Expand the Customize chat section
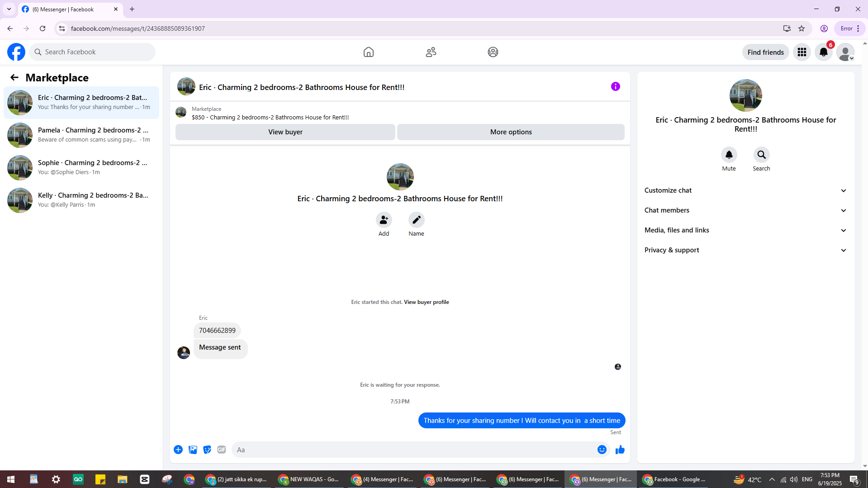Viewport: 868px width, 488px height. click(746, 190)
